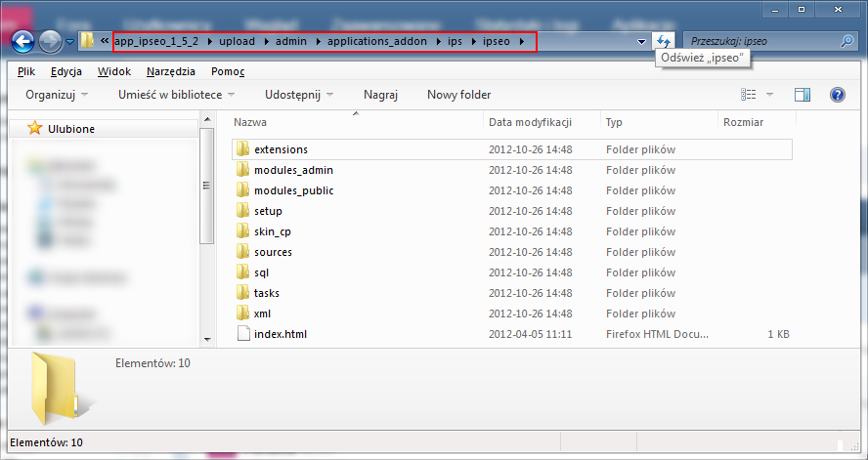Select the index.html file name
868x460 pixels.
coord(281,334)
